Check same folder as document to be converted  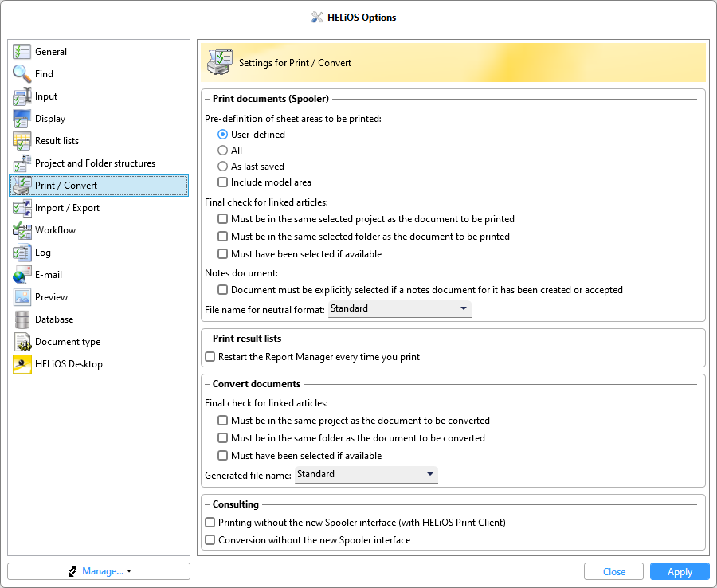223,438
